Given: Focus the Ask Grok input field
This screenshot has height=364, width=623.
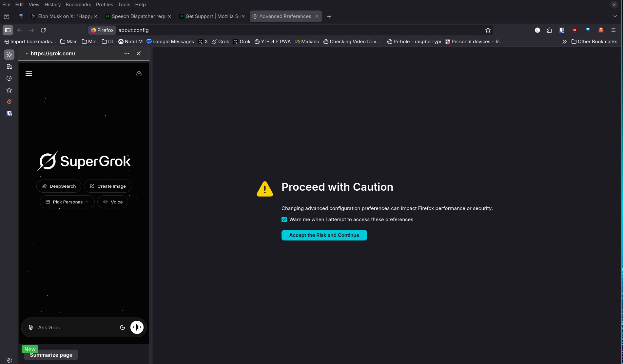Looking at the screenshot, I should click(77, 327).
